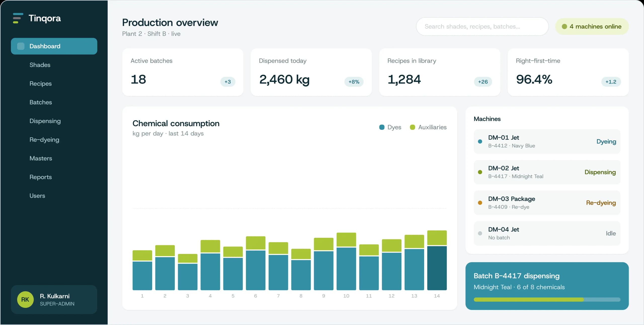644x325 pixels.
Task: Open the Active batches card
Action: coord(183,72)
